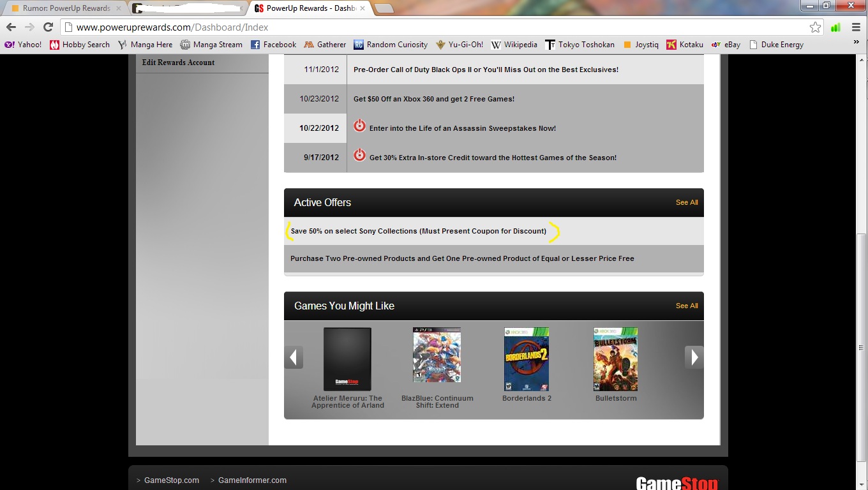This screenshot has width=868, height=490.
Task: Open the Random Curiosity bookmark
Action: pyautogui.click(x=391, y=45)
